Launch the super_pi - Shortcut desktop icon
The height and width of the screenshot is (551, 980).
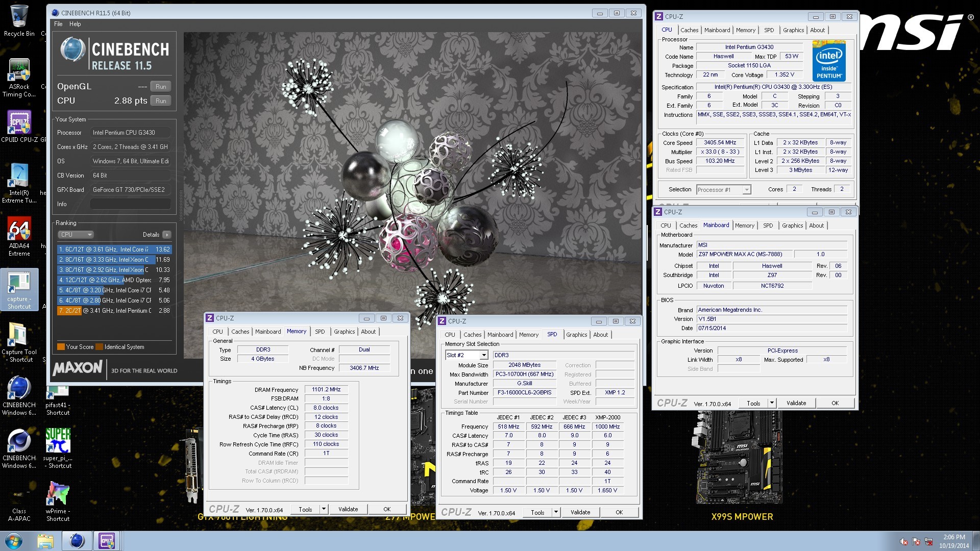(x=58, y=449)
